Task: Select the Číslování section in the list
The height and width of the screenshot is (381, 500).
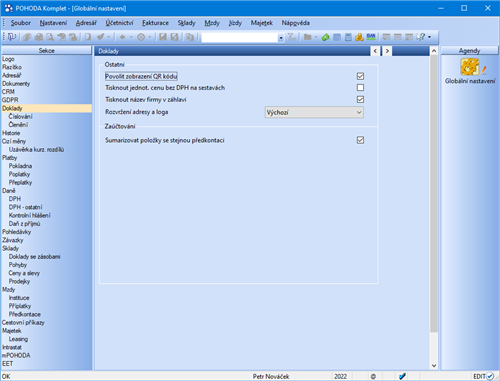Action: [x=21, y=116]
